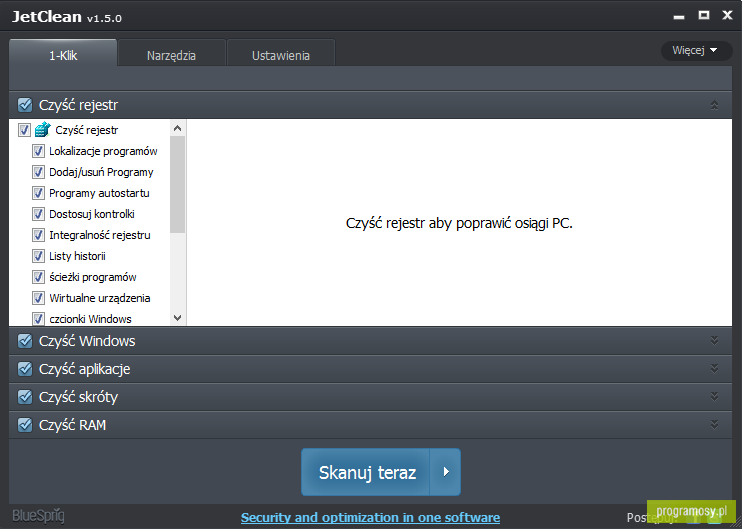742x529 pixels.
Task: Click the tree list scroll down arrow
Action: [x=177, y=318]
